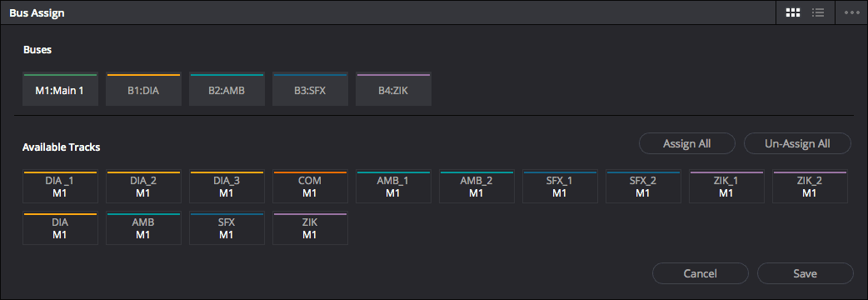The height and width of the screenshot is (300, 868).
Task: Select the M1:Main 1 bus
Action: pyautogui.click(x=60, y=89)
